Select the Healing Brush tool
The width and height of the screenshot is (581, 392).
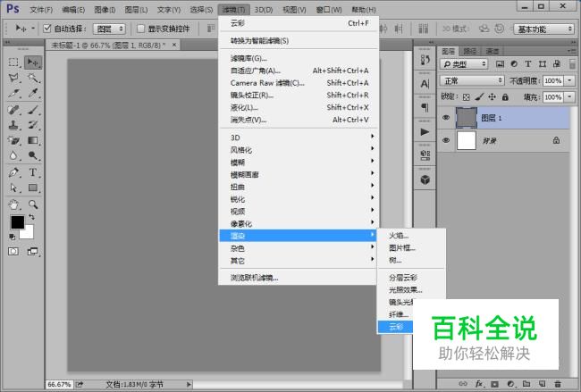13,110
